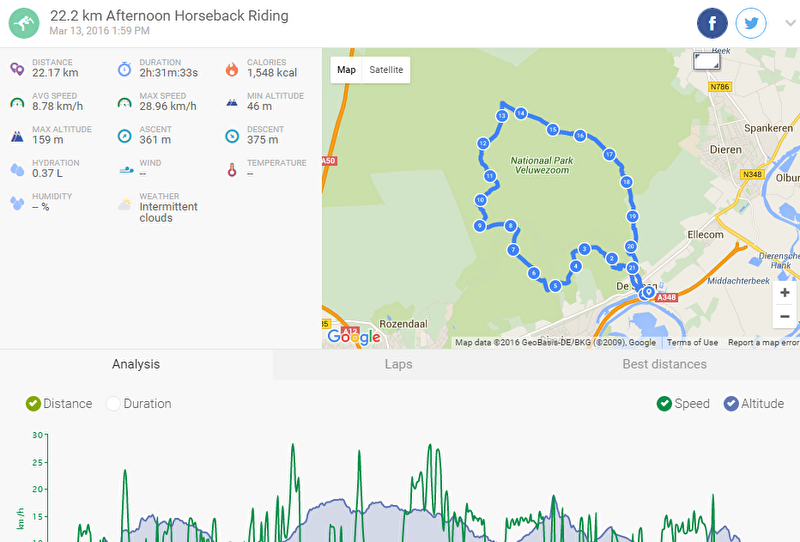This screenshot has height=542, width=800.
Task: Click the Max Altitude mountain icon
Action: pyautogui.click(x=17, y=136)
